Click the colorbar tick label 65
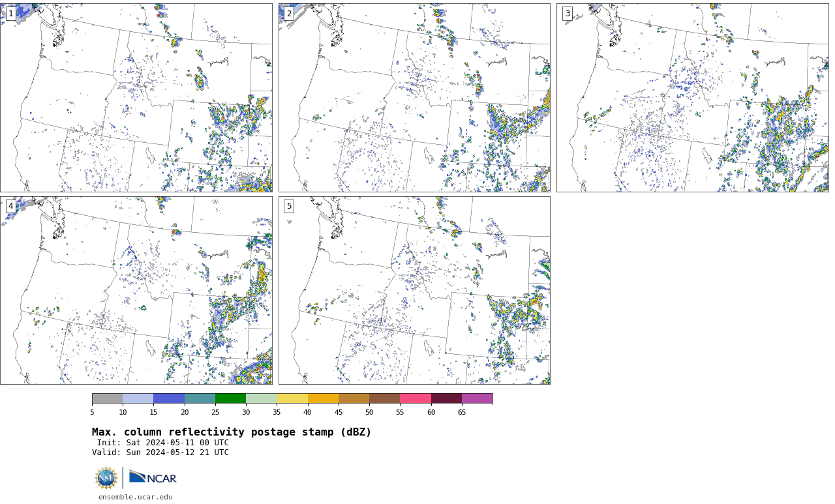This screenshot has height=504, width=835. pos(462,412)
